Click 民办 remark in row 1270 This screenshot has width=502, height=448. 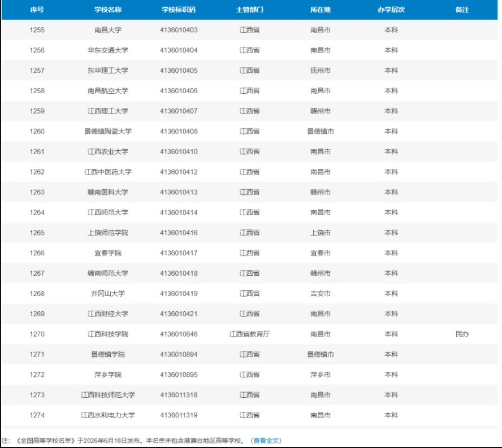click(462, 334)
